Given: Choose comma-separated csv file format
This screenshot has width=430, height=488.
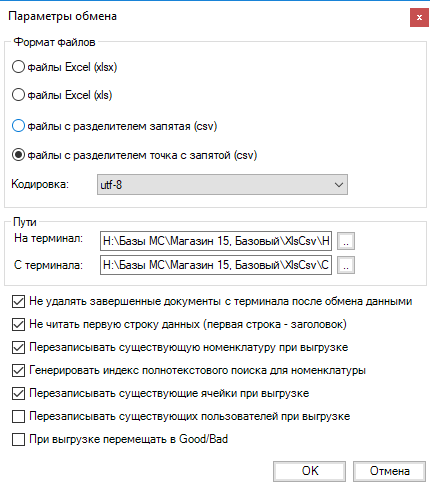Looking at the screenshot, I should pos(18,126).
